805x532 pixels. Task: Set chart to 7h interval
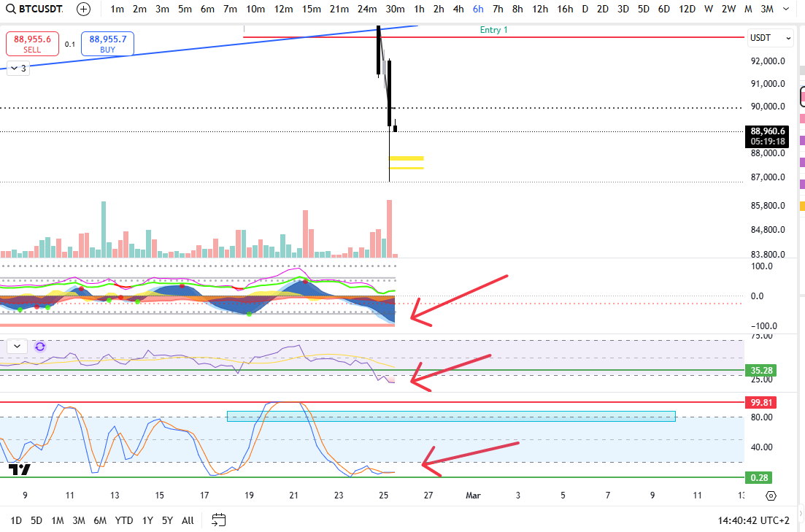click(498, 9)
